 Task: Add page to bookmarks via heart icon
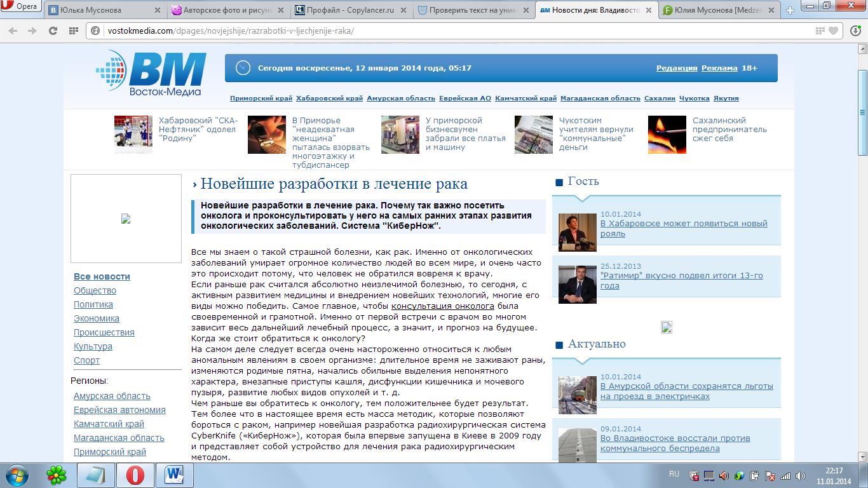click(833, 30)
